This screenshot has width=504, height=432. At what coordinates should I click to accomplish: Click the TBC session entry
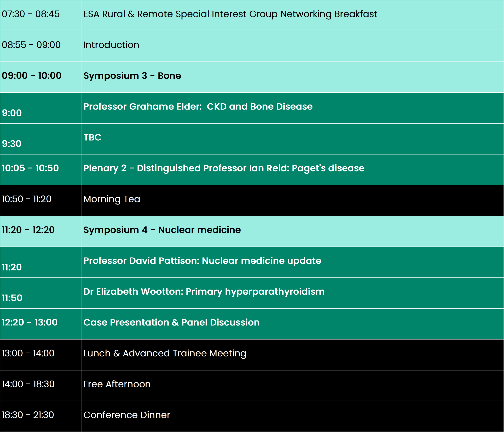92,138
